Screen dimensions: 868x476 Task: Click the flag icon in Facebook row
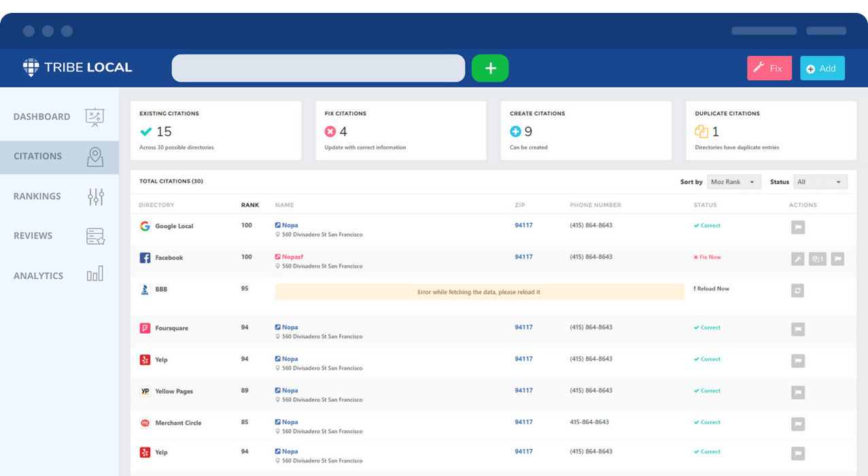point(837,259)
